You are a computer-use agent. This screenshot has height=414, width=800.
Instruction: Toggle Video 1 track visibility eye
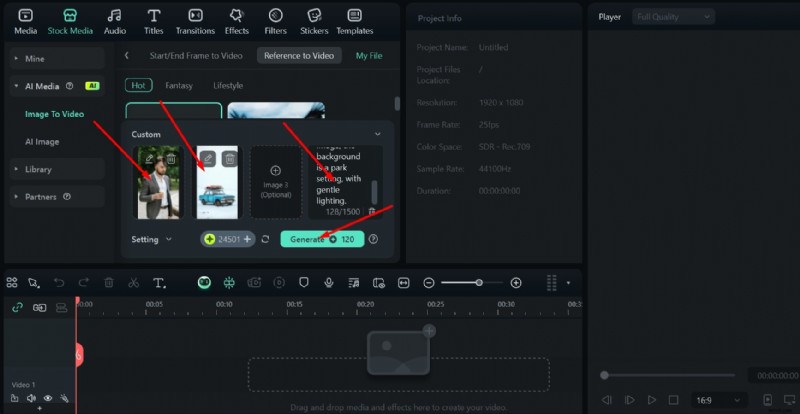[47, 398]
